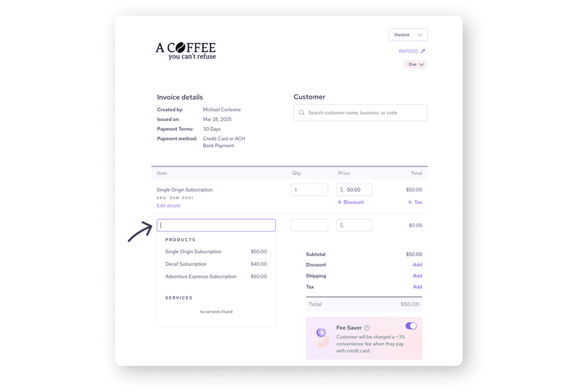The height and width of the screenshot is (392, 588).
Task: Click Add next to the Tax summary row
Action: [418, 287]
